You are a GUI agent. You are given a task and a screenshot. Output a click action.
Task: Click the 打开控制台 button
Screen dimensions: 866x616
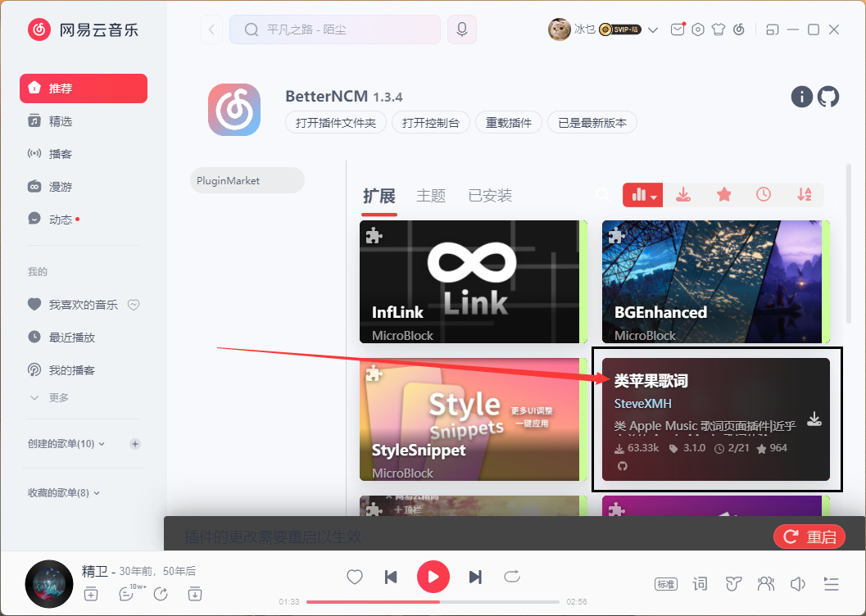431,123
